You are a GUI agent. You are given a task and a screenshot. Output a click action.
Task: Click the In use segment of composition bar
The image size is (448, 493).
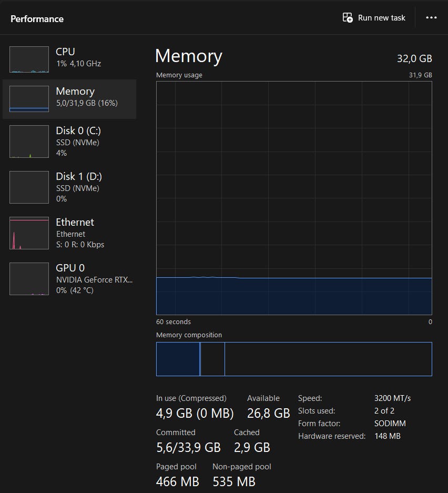click(178, 359)
